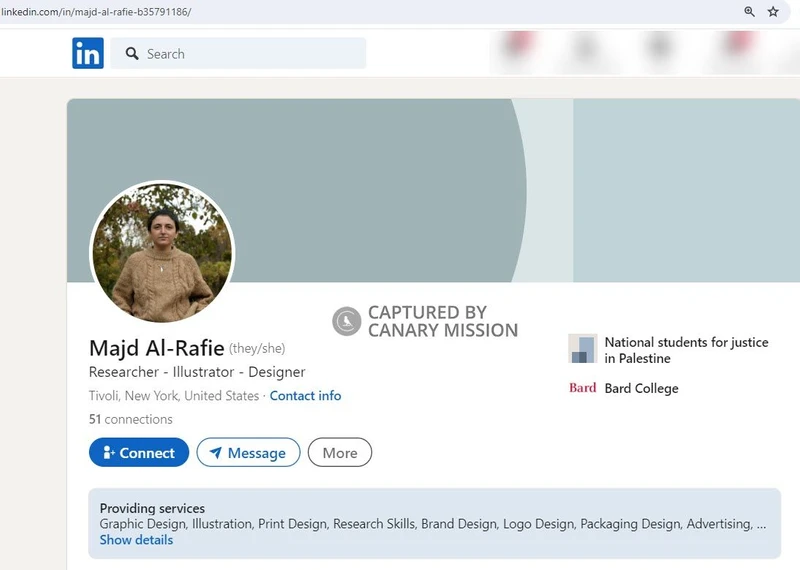800x570 pixels.
Task: Click the browser address bar URL
Action: (96, 12)
